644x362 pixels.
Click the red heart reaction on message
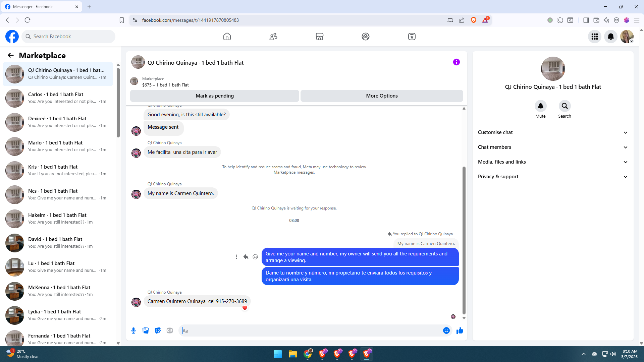click(245, 308)
